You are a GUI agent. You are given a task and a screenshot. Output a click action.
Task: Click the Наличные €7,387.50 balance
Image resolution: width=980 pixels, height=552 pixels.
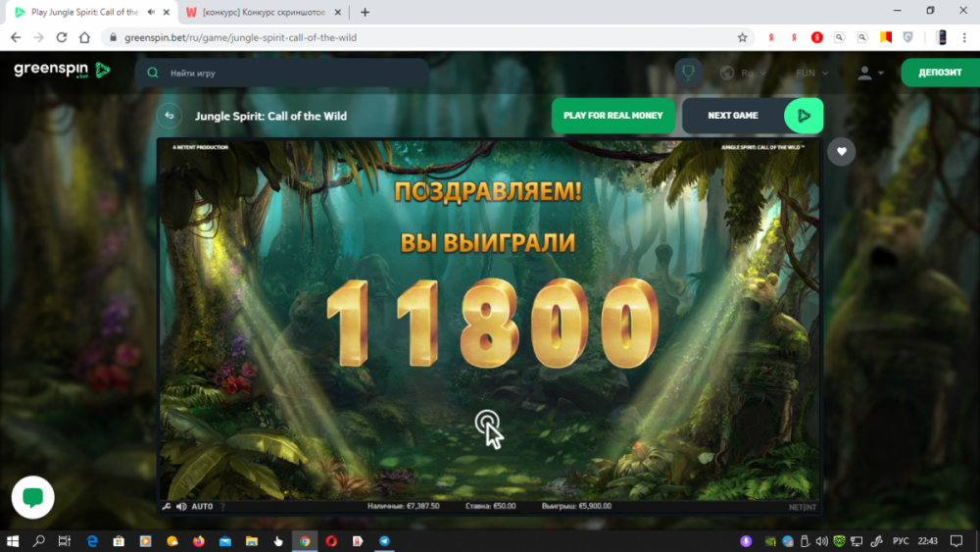pos(403,506)
